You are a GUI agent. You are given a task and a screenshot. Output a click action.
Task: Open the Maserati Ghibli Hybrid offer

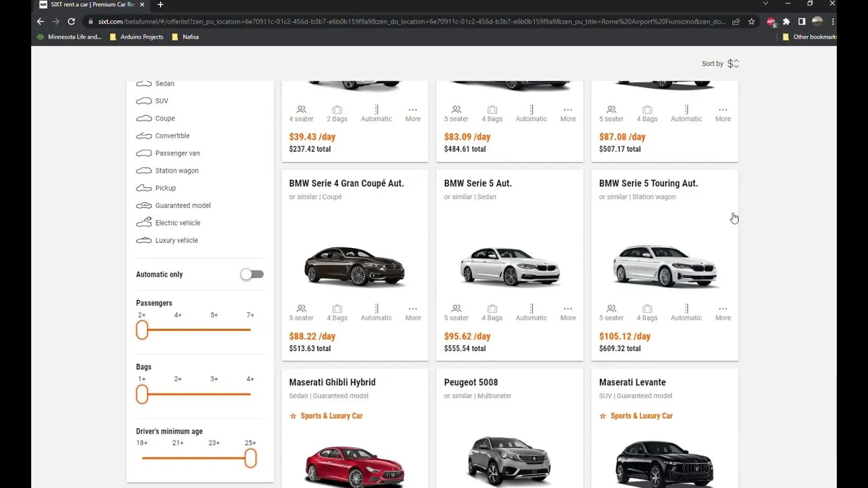click(355, 428)
